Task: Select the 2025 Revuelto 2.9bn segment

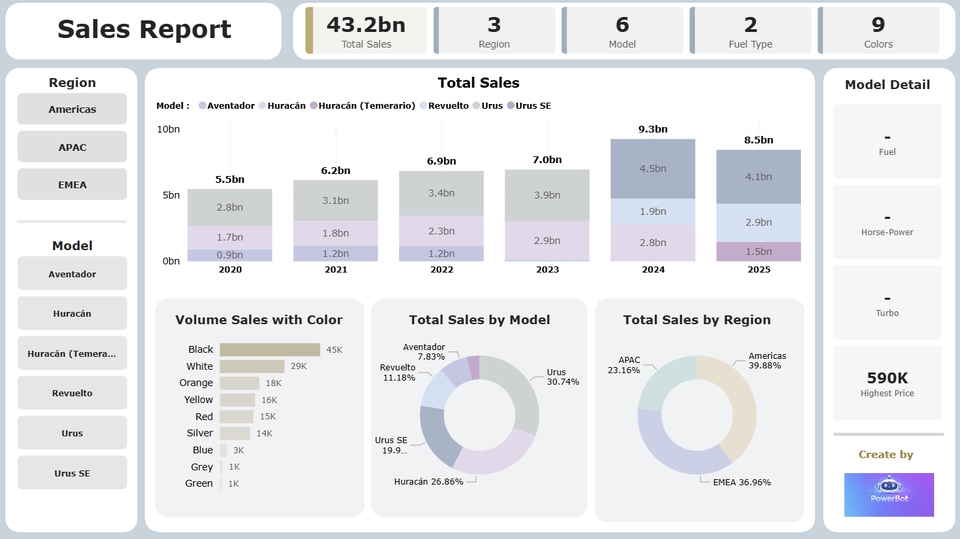Action: 759,222
